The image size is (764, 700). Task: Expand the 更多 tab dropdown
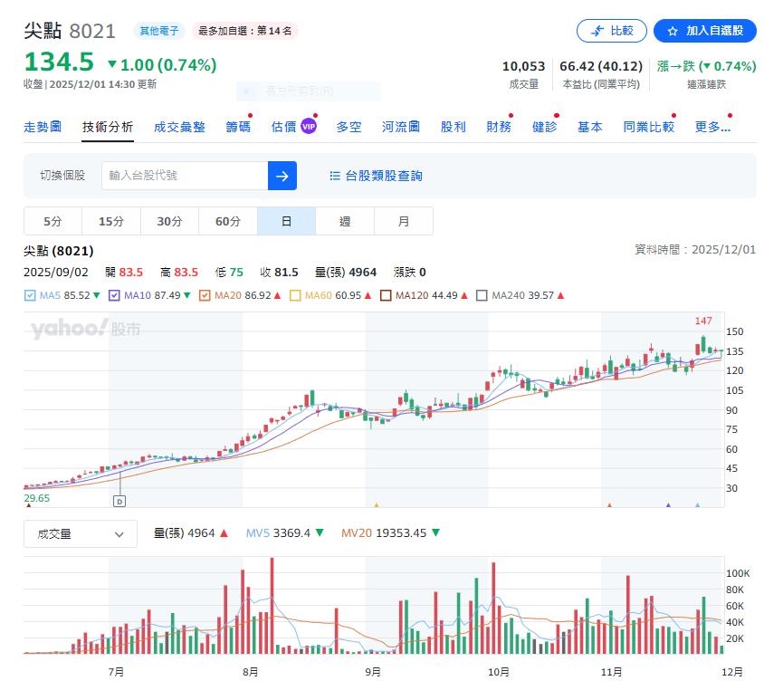712,126
